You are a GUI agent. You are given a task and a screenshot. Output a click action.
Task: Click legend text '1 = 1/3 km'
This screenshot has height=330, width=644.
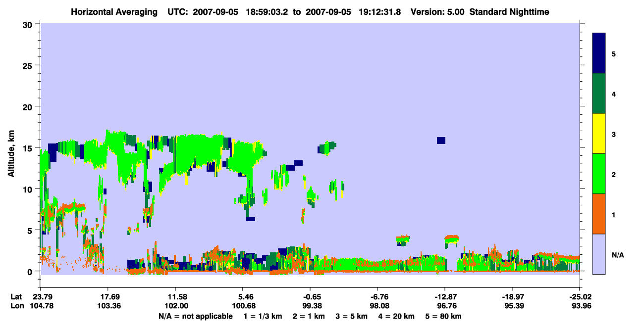coord(263,316)
